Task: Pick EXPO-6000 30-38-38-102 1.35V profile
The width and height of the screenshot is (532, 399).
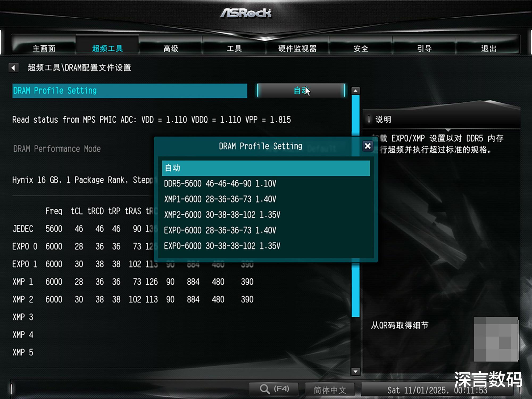Action: [x=266, y=246]
